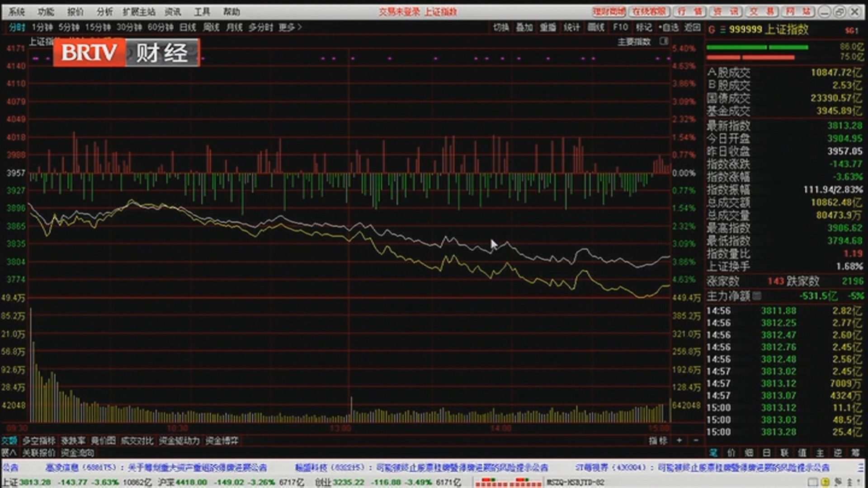The width and height of the screenshot is (868, 488).
Task: Toggle the 标记 mark option
Action: pos(644,28)
